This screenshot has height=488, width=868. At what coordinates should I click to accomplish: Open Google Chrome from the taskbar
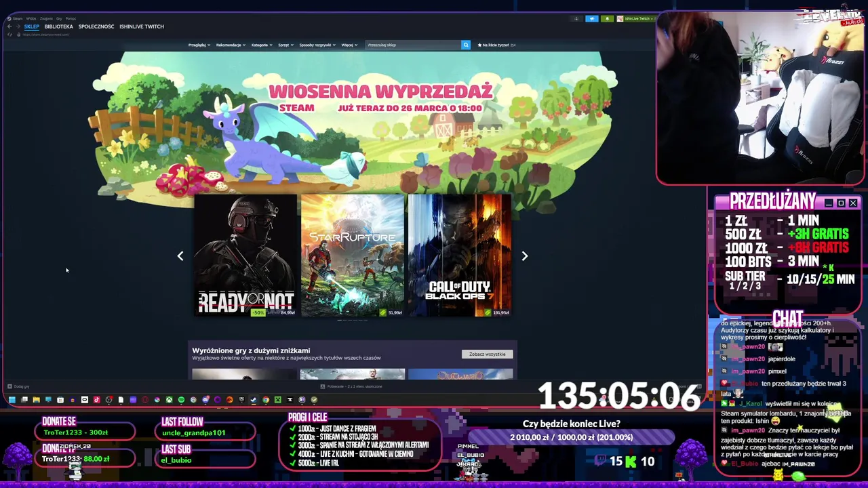click(x=266, y=400)
